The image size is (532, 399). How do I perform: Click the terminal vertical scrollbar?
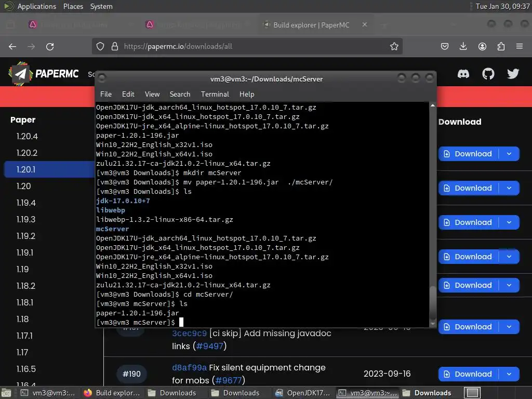433,302
